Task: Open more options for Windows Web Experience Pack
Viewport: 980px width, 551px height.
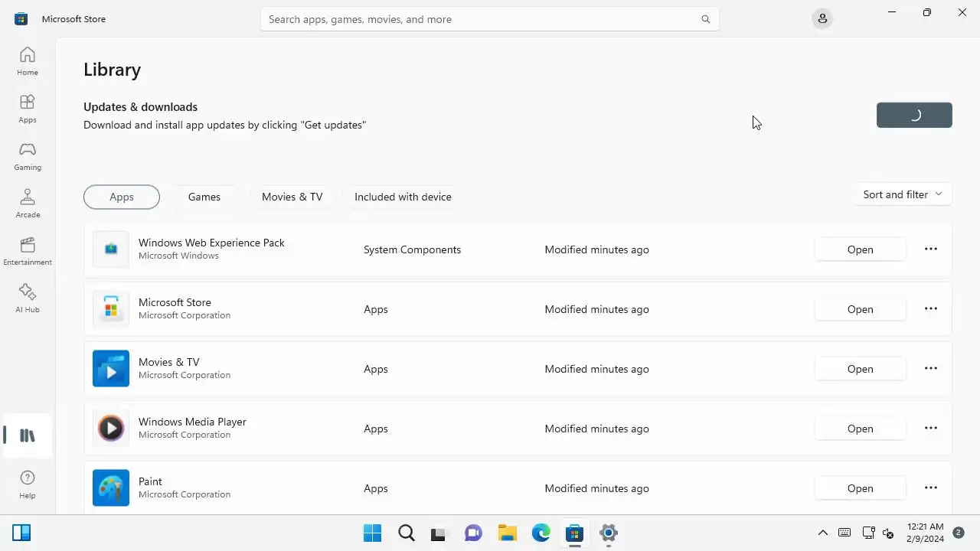Action: (x=931, y=249)
